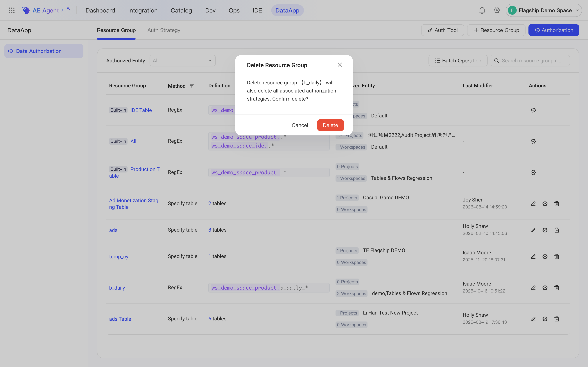Click the Method column filter icon
Image resolution: width=588 pixels, height=367 pixels.
[192, 86]
